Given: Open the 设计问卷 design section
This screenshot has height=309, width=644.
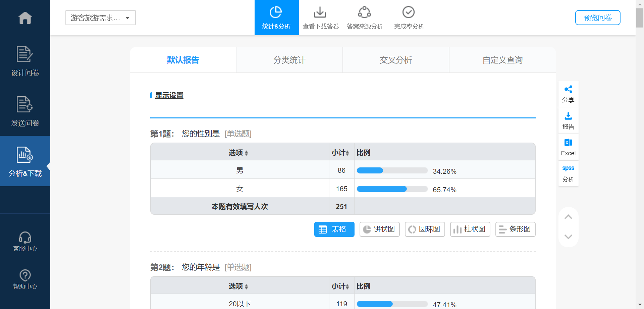Looking at the screenshot, I should coord(25,61).
